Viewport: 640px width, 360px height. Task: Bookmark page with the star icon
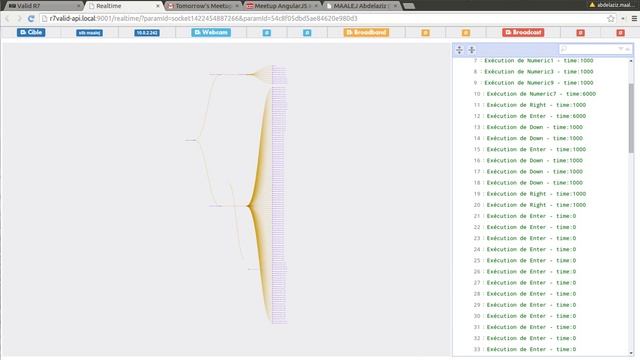coord(611,18)
